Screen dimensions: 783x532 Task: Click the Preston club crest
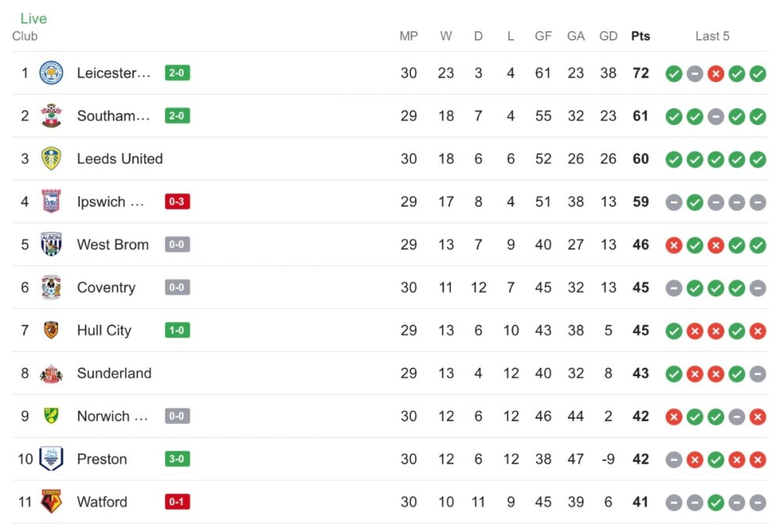[x=51, y=459]
